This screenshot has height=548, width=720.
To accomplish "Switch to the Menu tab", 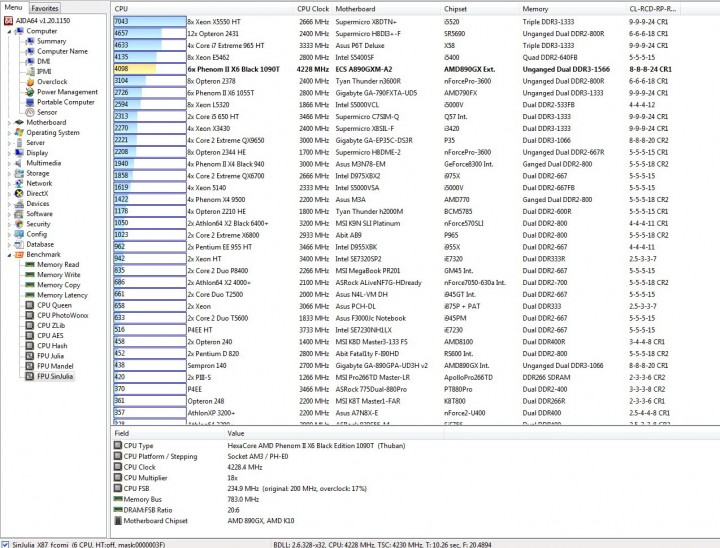I will pos(13,7).
